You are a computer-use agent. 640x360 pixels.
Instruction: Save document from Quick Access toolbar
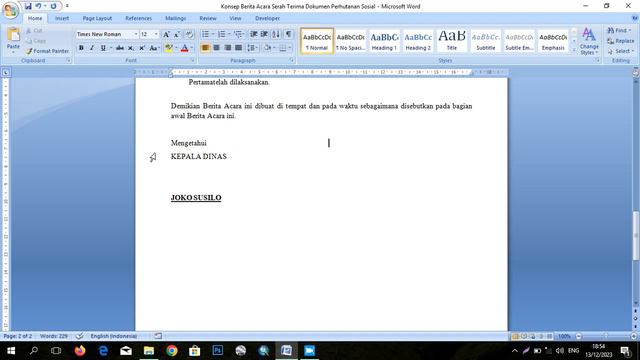point(28,6)
